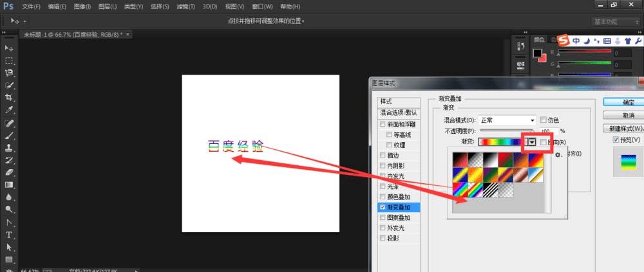Viewport: 644px width, 272px height.
Task: Enable the 外发光 checkbox
Action: 383,228
